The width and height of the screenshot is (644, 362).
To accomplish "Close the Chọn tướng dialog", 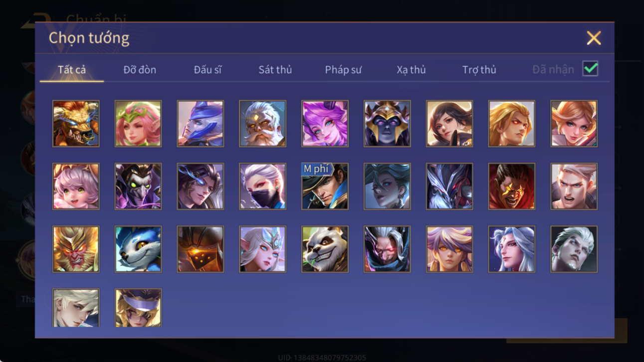I will 594,38.
